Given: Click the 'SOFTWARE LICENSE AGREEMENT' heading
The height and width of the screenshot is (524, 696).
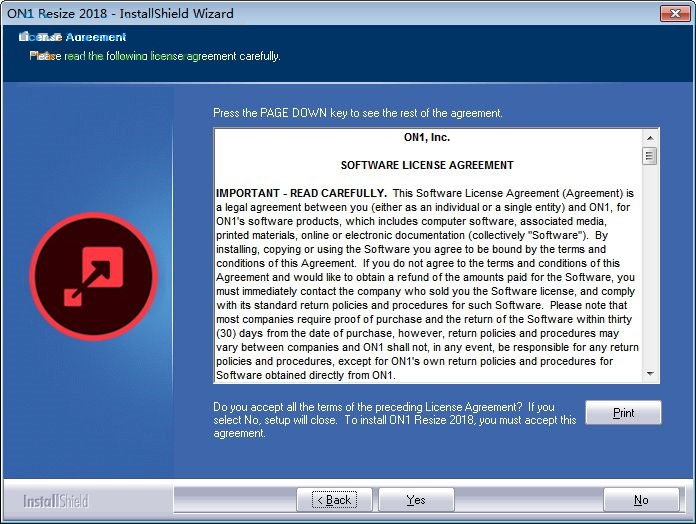Looking at the screenshot, I should (427, 165).
